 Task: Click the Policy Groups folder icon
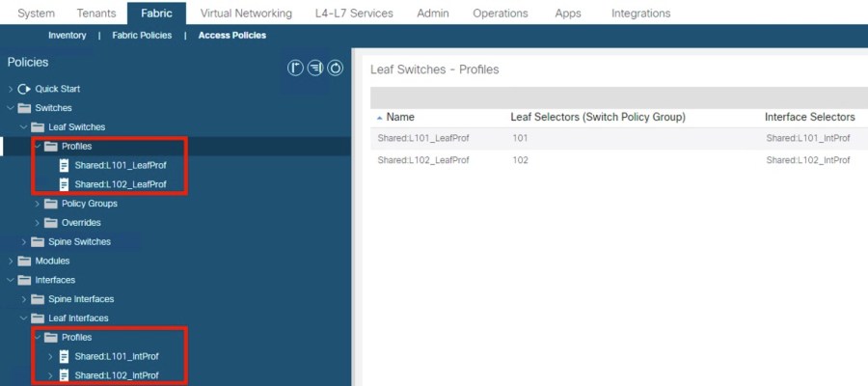51,204
